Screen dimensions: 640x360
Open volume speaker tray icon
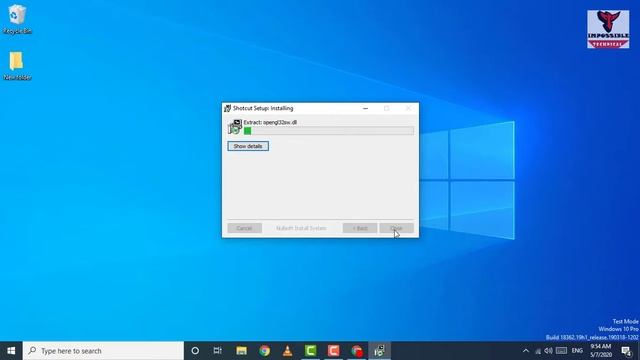coord(549,351)
